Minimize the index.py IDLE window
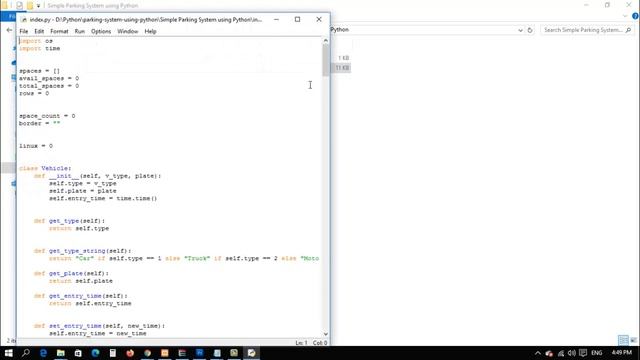 click(x=276, y=19)
